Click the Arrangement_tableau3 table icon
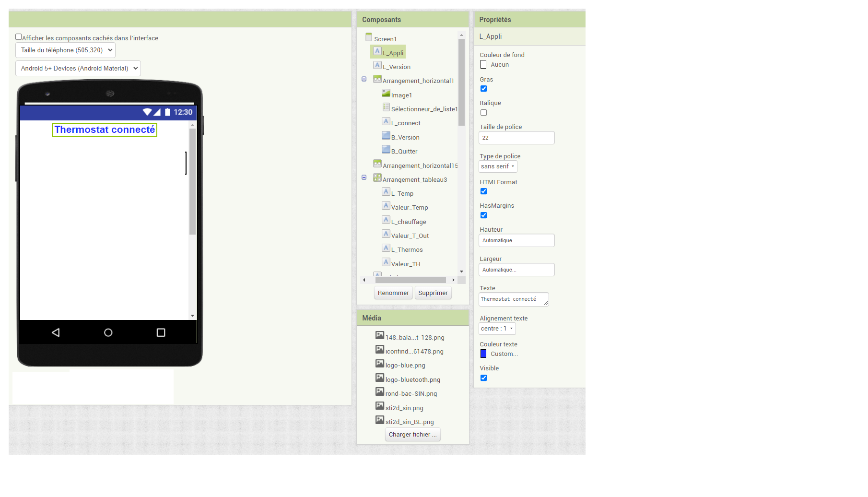Screen dimensions: 868x497 point(377,177)
